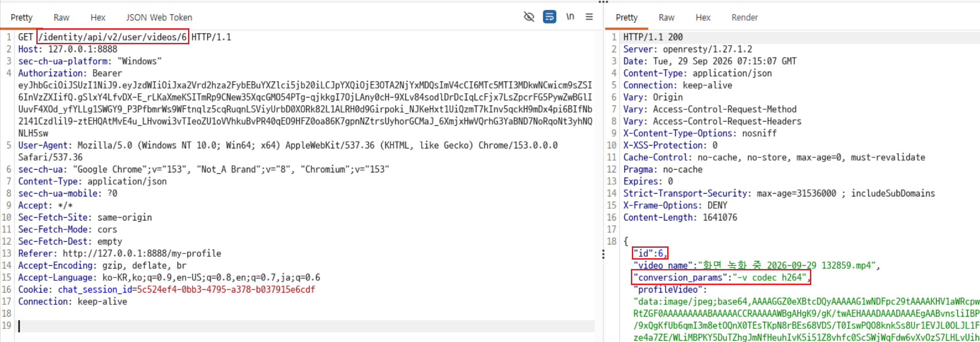Toggle the hide-eye icon in request toolbar
This screenshot has height=342, width=980.
point(529,17)
